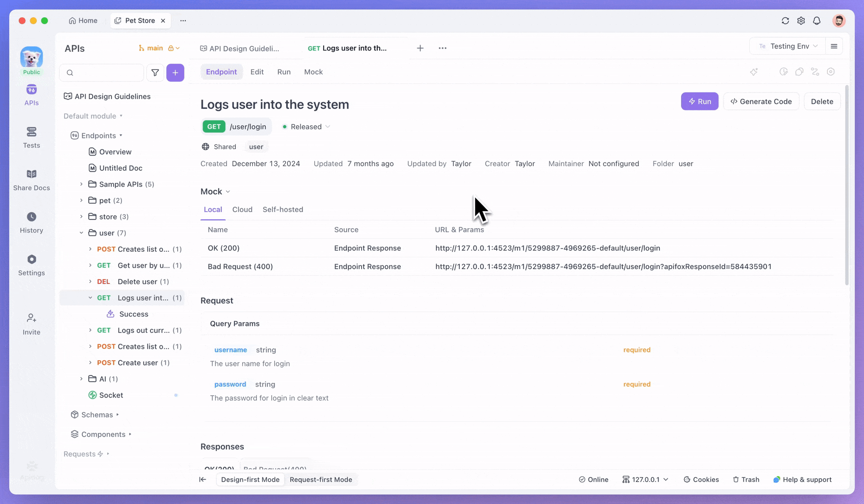Screen dimensions: 864x504
Task: Select the Run tab
Action: (284, 72)
